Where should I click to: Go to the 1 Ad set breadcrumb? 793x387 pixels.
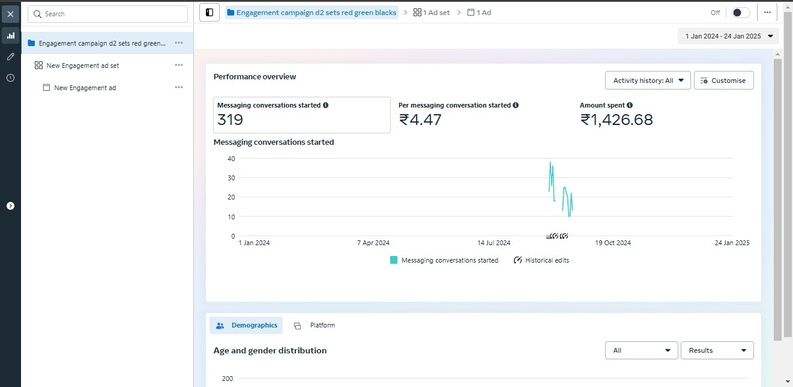pos(431,13)
